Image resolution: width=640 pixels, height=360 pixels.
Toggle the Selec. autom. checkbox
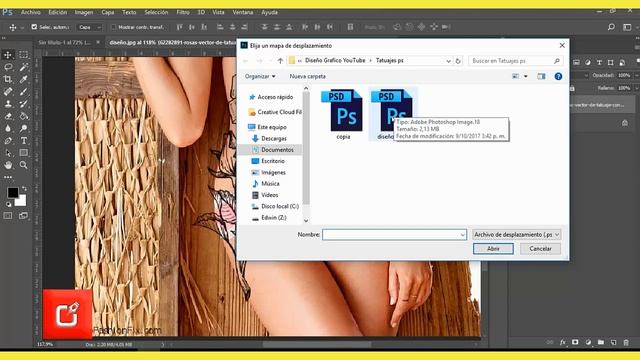point(34,27)
